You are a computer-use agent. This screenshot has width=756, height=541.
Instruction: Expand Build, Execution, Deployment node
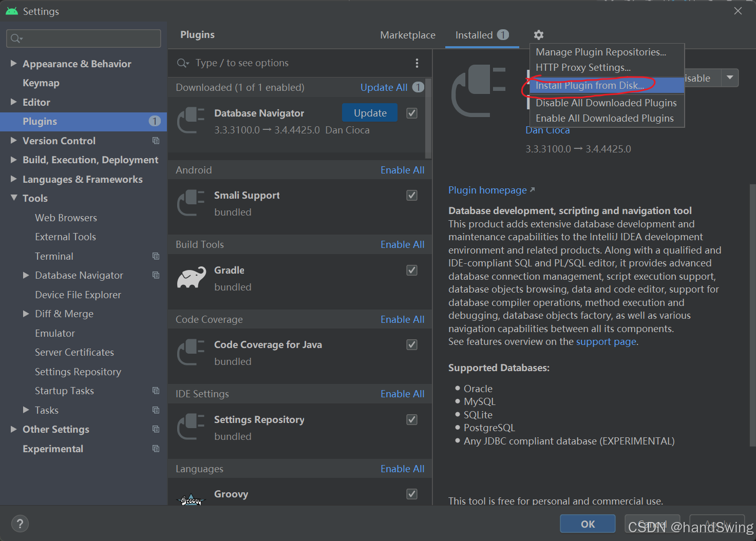click(x=14, y=160)
